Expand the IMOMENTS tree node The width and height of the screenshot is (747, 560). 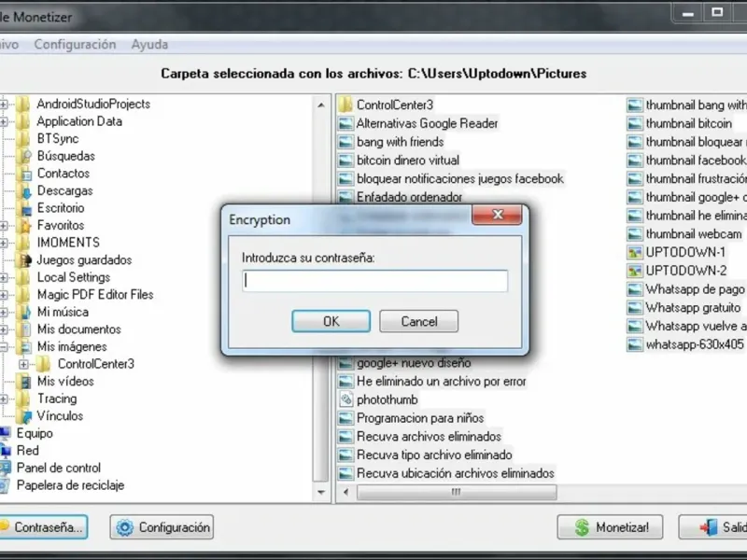(4, 243)
